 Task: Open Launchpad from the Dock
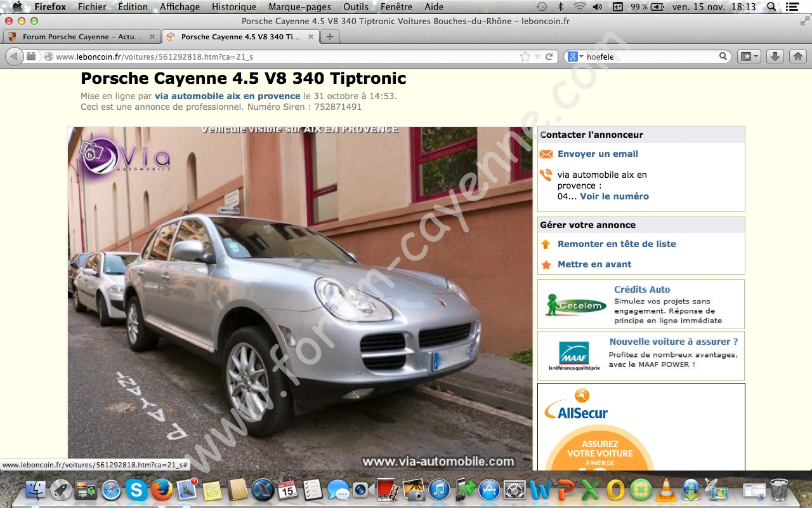click(61, 490)
